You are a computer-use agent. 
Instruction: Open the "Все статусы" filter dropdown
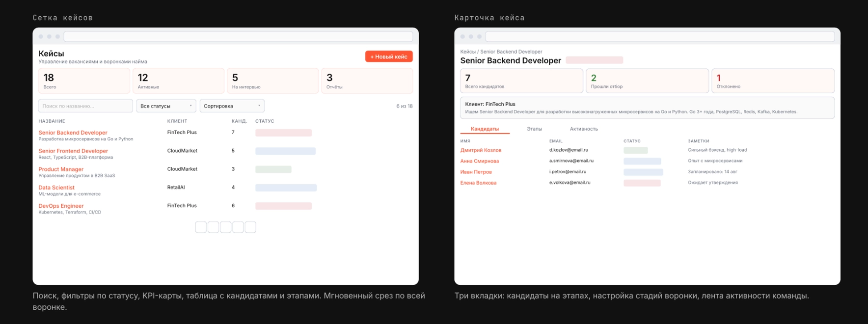(x=166, y=106)
